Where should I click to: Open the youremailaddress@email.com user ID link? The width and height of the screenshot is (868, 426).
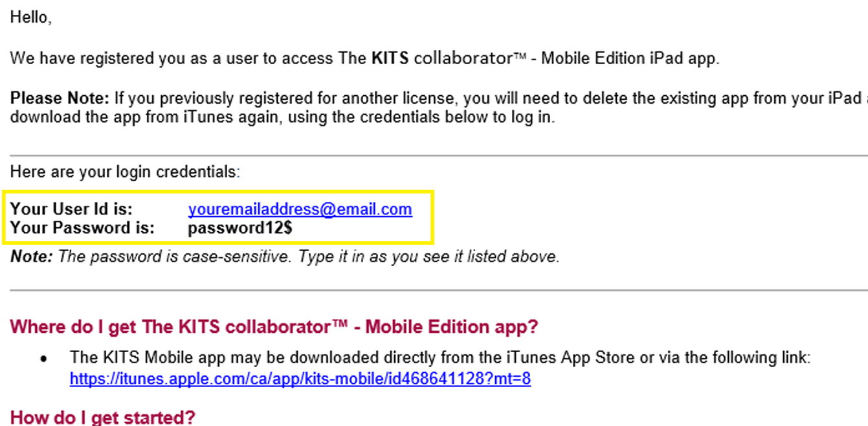click(300, 209)
